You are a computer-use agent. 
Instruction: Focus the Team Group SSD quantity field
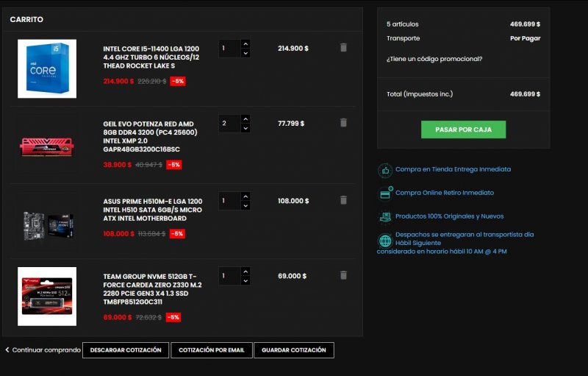pyautogui.click(x=229, y=276)
